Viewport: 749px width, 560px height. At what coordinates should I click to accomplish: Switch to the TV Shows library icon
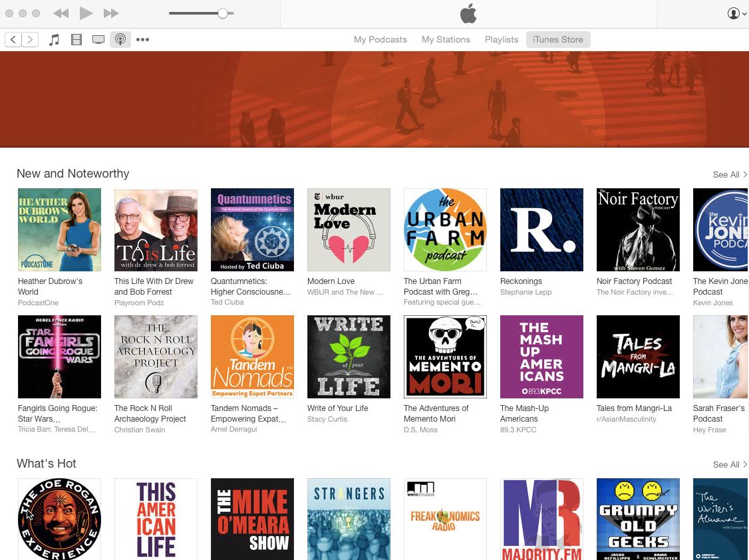point(98,40)
